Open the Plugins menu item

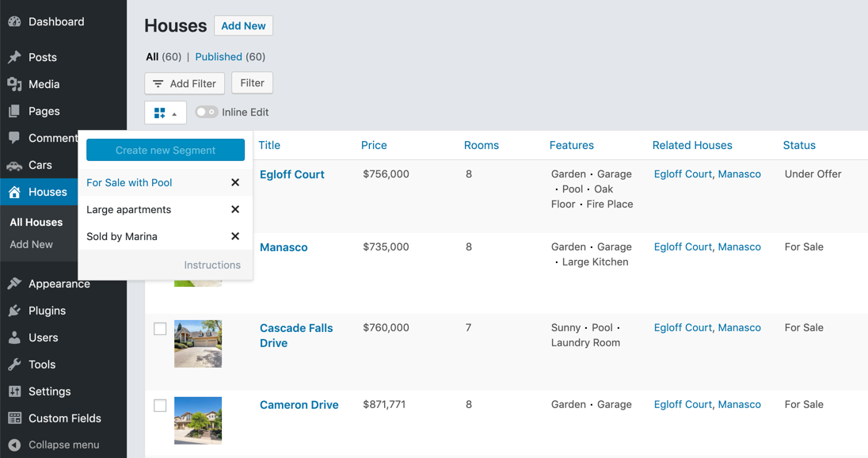(x=47, y=311)
